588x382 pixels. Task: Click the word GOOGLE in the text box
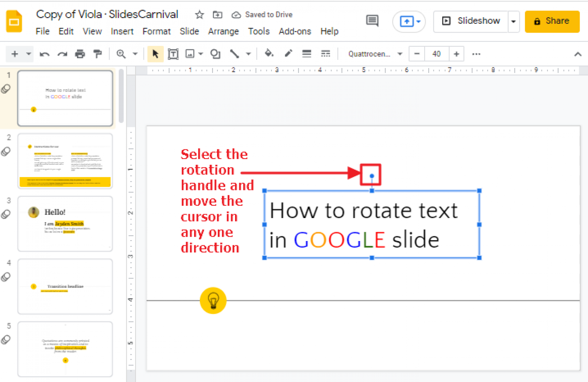click(339, 240)
